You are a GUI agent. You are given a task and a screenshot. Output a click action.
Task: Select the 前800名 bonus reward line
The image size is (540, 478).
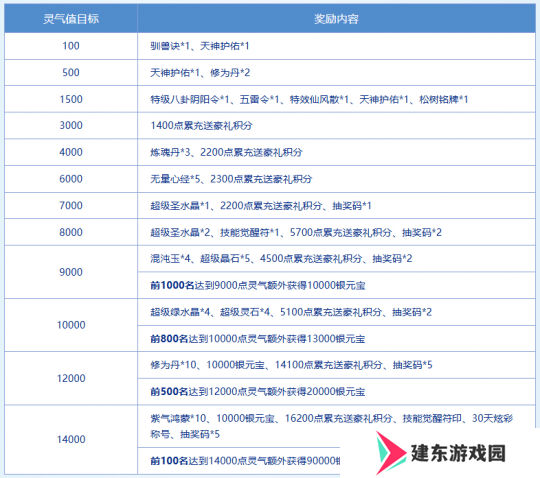258,339
